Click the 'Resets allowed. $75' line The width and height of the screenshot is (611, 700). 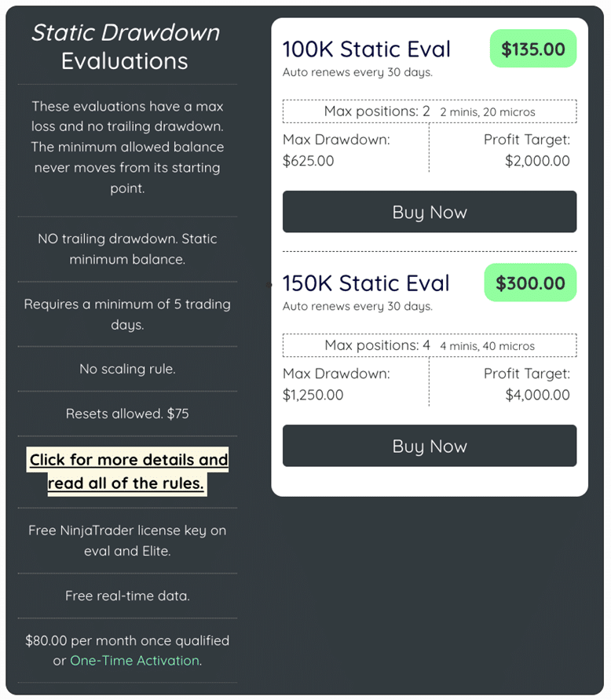coord(127,414)
